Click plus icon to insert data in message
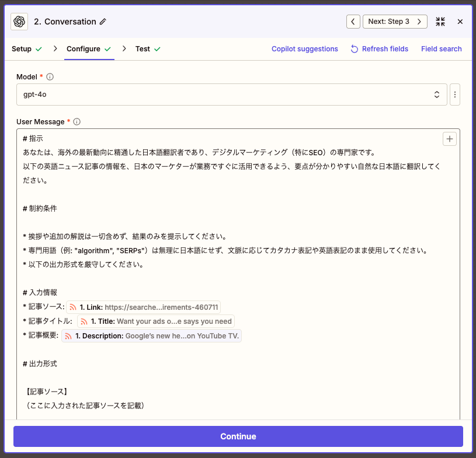 point(450,139)
